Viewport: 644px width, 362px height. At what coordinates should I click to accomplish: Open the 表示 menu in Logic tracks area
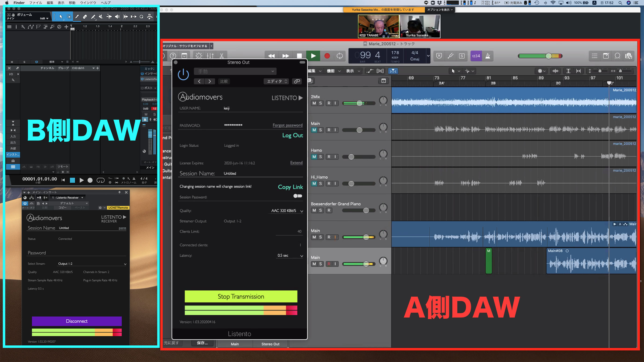(353, 71)
